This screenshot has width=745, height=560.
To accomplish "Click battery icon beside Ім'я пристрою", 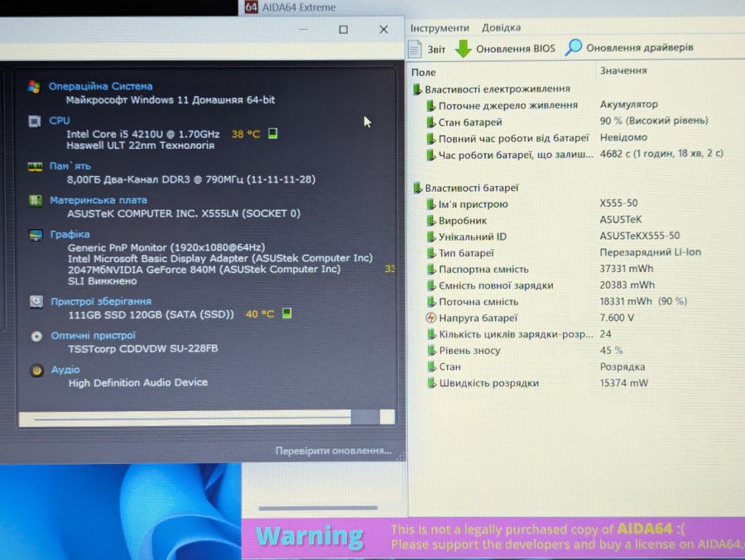I will tap(430, 204).
